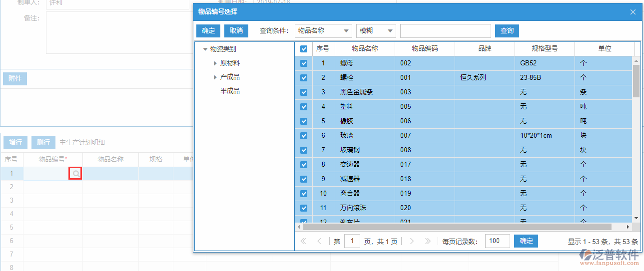Expand the 原材料 tree node
The width and height of the screenshot is (644, 271).
(215, 63)
